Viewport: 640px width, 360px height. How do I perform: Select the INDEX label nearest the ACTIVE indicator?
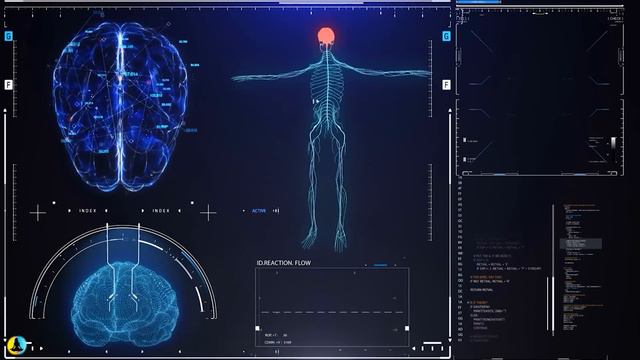(x=161, y=211)
